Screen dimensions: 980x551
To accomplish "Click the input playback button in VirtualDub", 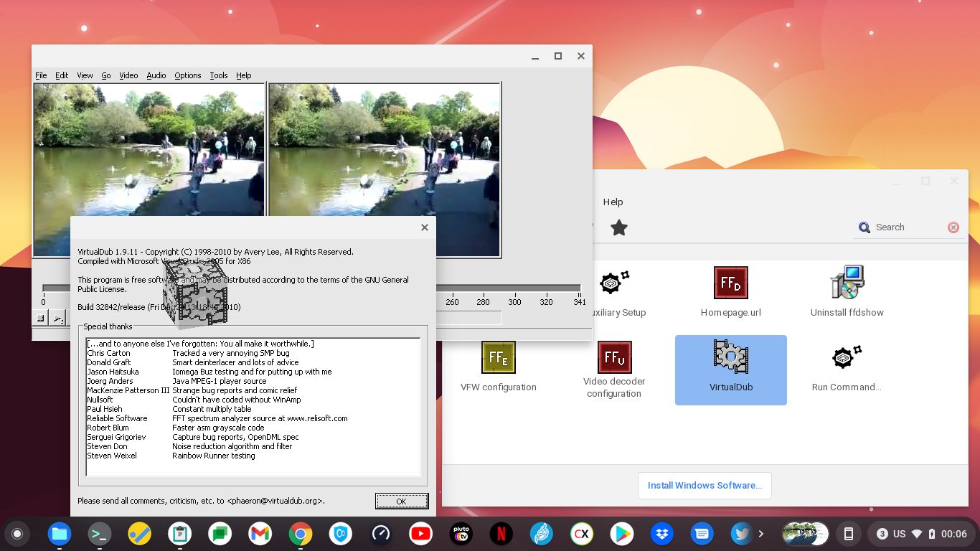I will click(x=58, y=318).
